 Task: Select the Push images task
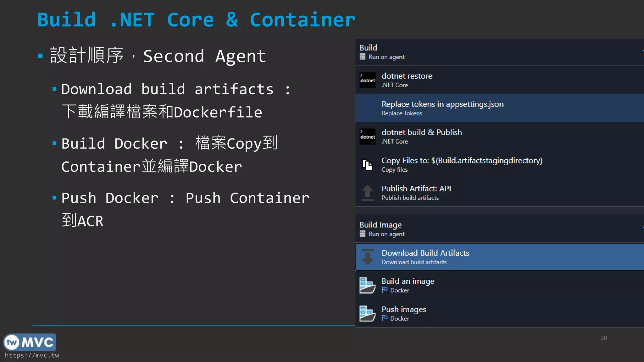[500, 313]
